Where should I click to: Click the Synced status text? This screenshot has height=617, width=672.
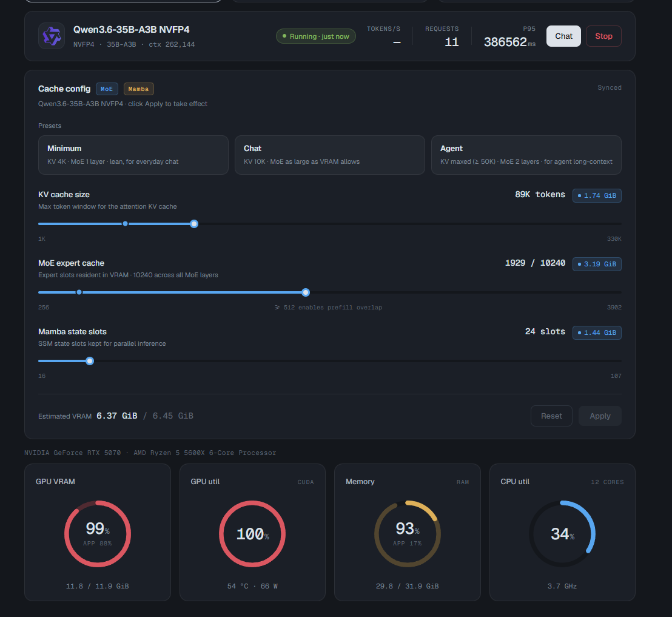(609, 87)
